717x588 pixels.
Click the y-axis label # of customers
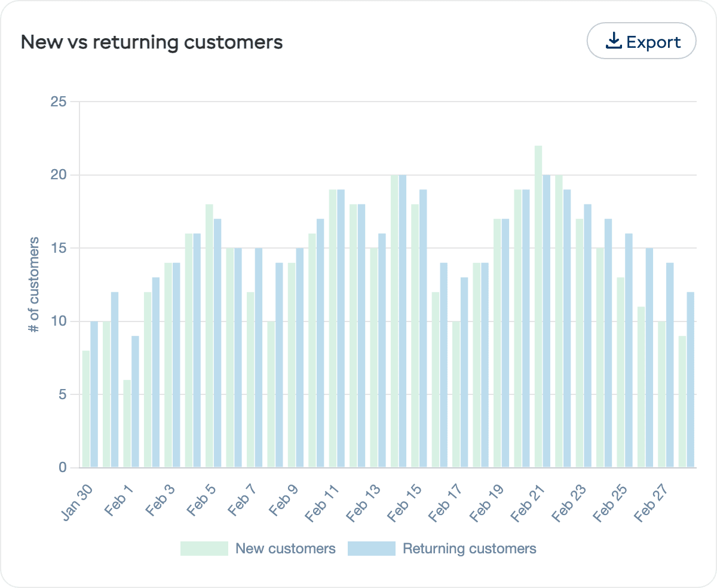[x=33, y=284]
